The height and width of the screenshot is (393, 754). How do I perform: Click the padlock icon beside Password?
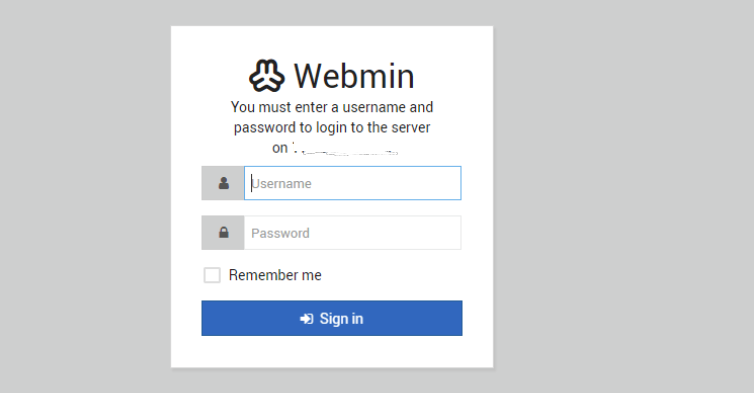tap(224, 232)
